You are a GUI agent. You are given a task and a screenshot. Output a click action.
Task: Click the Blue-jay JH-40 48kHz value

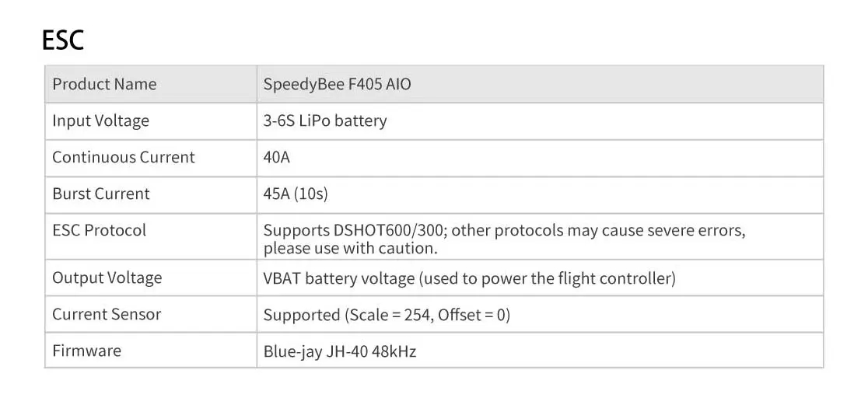(340, 351)
